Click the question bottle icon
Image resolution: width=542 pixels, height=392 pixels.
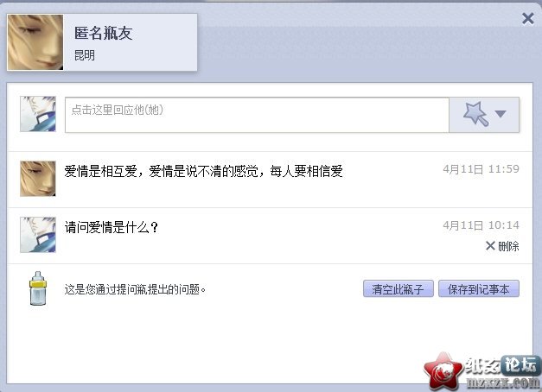click(38, 288)
